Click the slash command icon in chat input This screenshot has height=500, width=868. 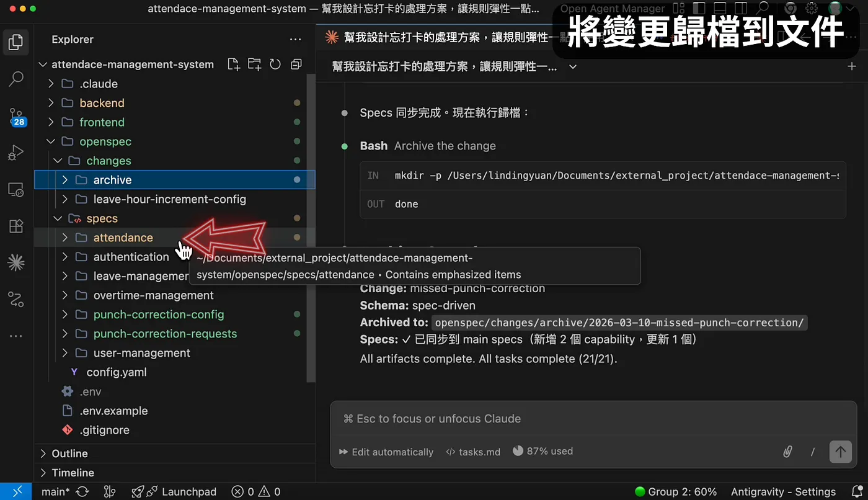813,452
